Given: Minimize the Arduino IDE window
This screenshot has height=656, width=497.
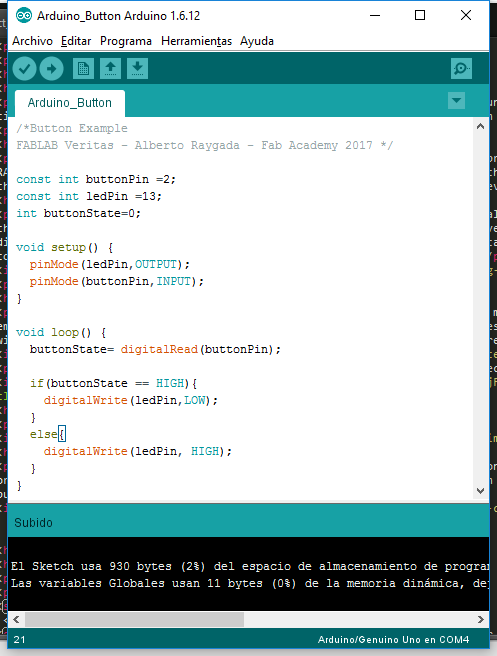Looking at the screenshot, I should click(x=375, y=15).
